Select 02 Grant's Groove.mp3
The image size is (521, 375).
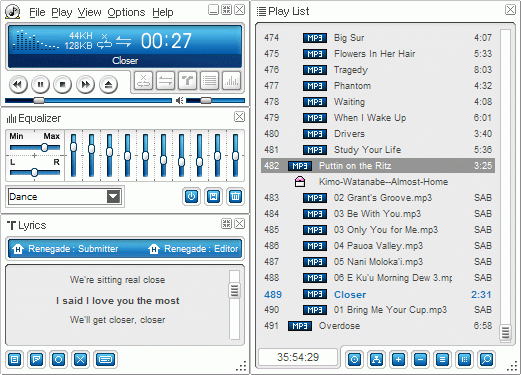(378, 198)
